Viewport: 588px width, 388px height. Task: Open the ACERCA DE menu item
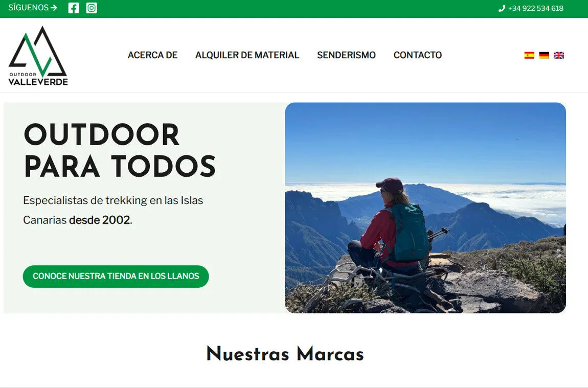pos(153,55)
